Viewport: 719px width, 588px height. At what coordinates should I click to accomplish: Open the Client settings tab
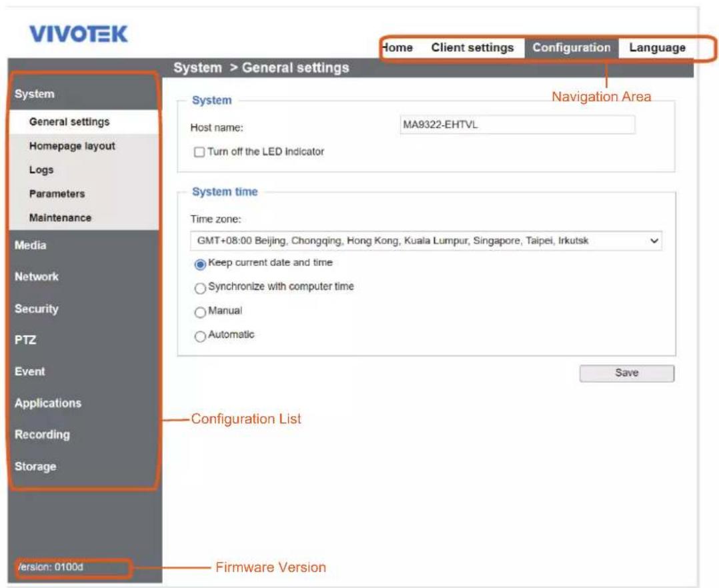(472, 47)
